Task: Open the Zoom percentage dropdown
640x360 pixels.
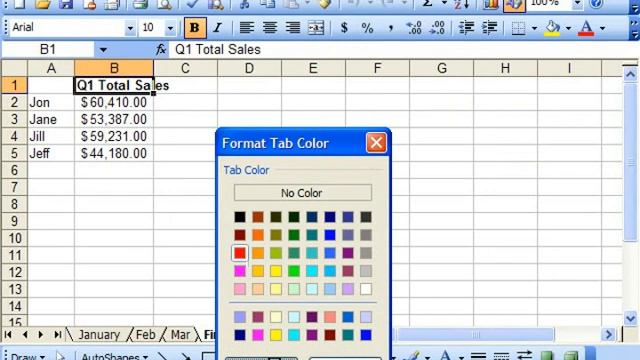Action: click(577, 4)
